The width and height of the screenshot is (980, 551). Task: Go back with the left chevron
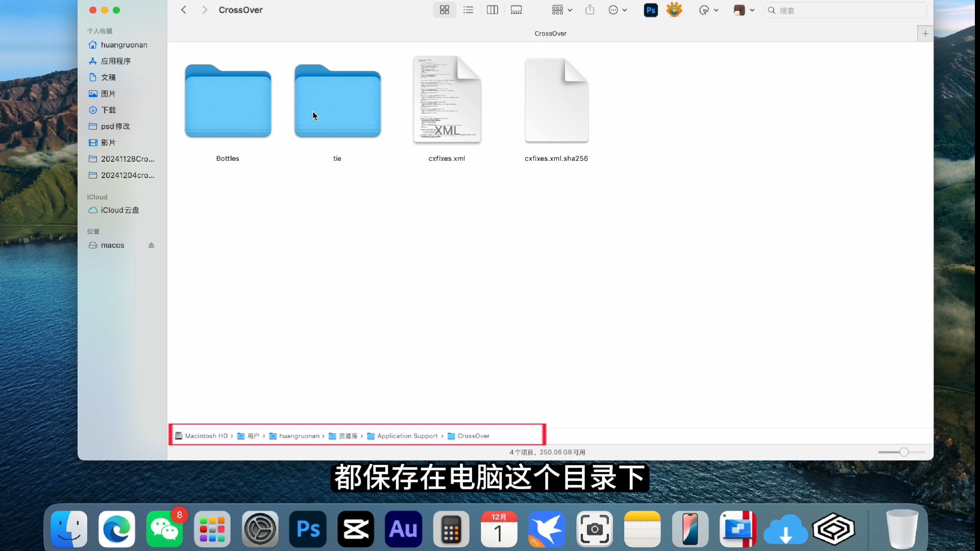pyautogui.click(x=184, y=10)
